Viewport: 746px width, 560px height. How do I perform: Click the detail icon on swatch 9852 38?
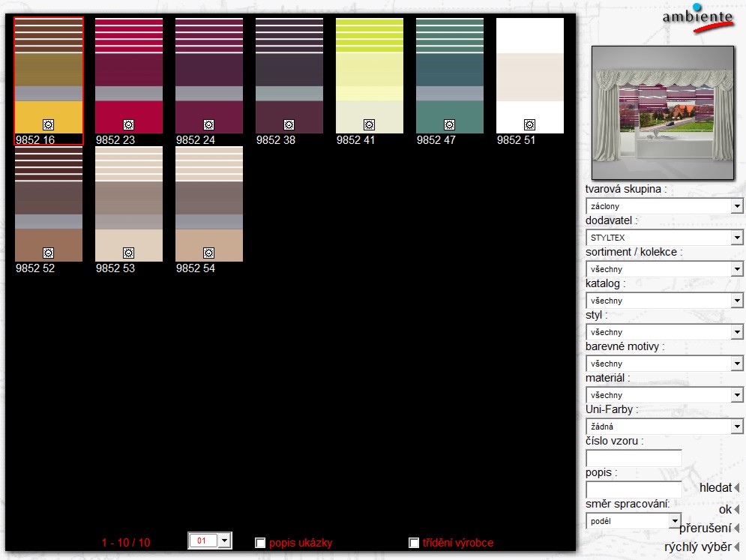[x=289, y=124]
